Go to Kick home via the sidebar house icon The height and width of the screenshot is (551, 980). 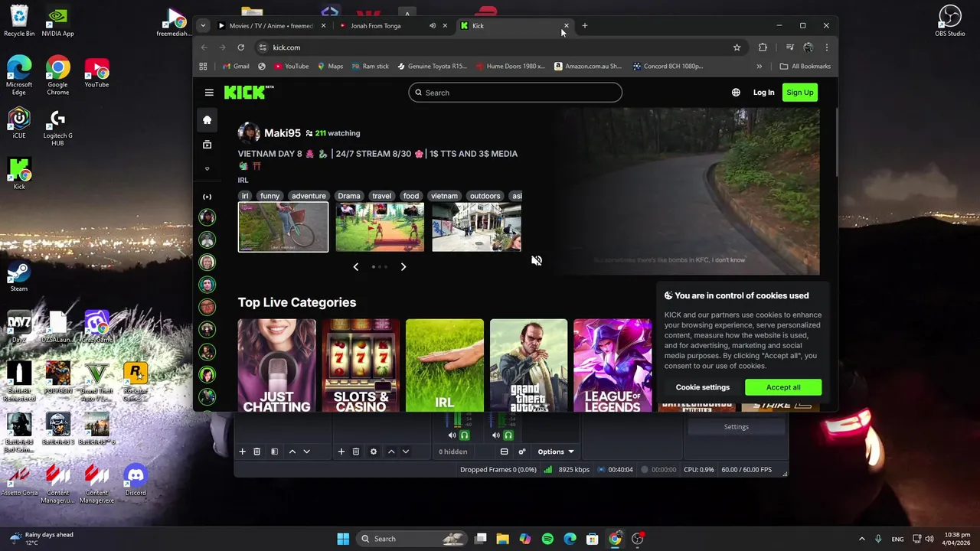point(207,119)
